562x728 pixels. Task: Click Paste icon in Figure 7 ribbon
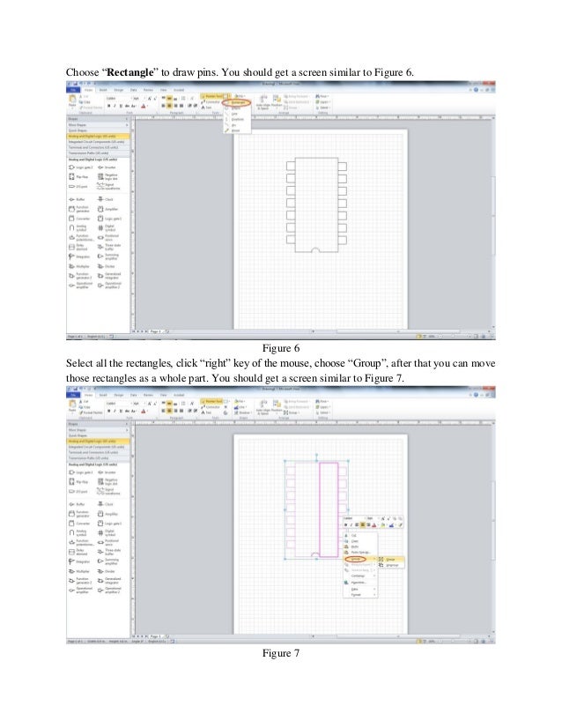(72, 405)
